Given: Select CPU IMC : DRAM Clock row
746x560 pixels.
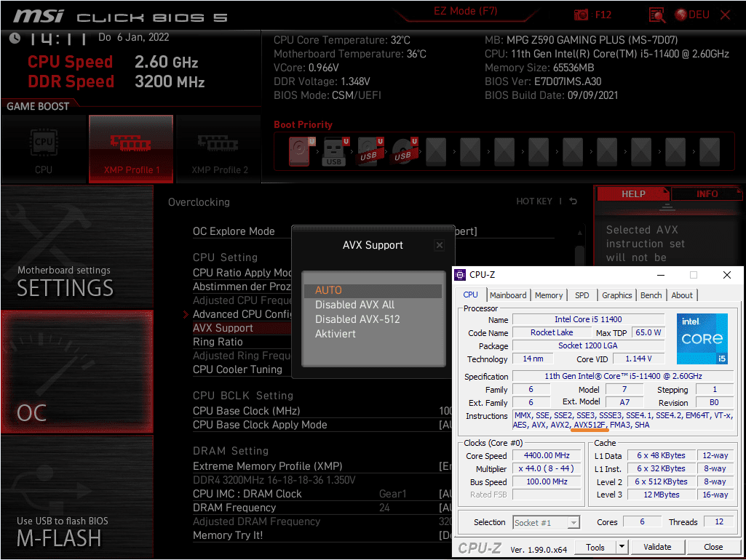Looking at the screenshot, I should tap(322, 494).
